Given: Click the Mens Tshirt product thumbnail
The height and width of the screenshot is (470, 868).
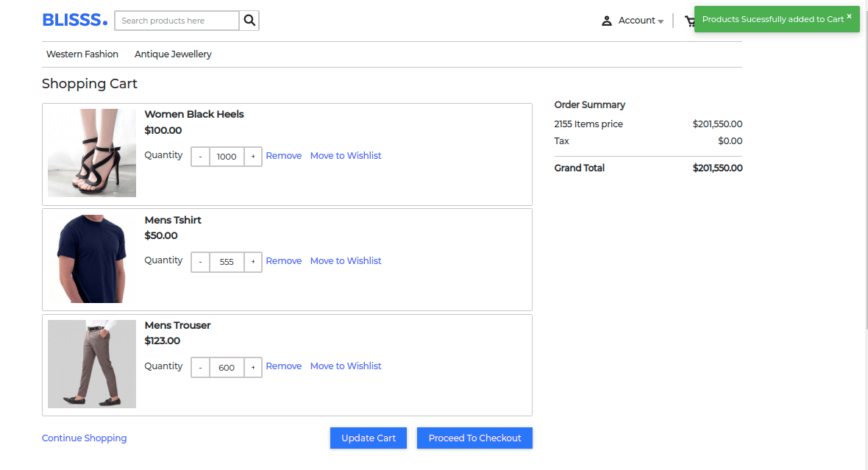Looking at the screenshot, I should coord(91,258).
